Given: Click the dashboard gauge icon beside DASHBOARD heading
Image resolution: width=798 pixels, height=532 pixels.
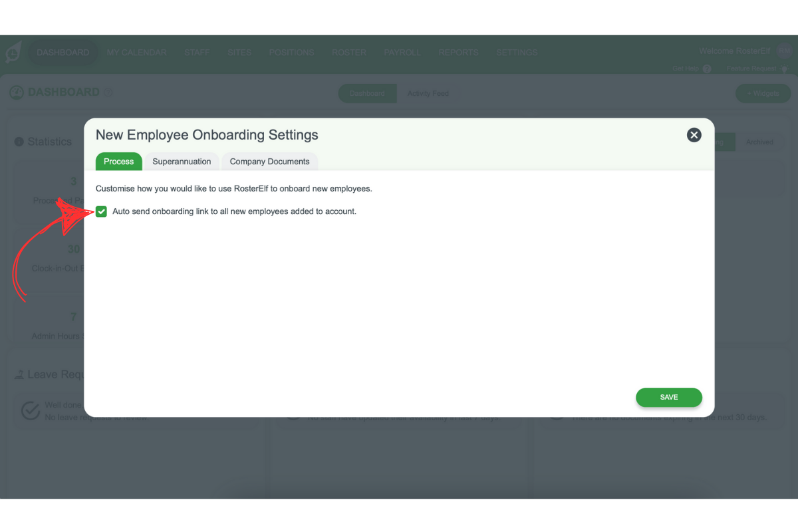Looking at the screenshot, I should click(17, 92).
